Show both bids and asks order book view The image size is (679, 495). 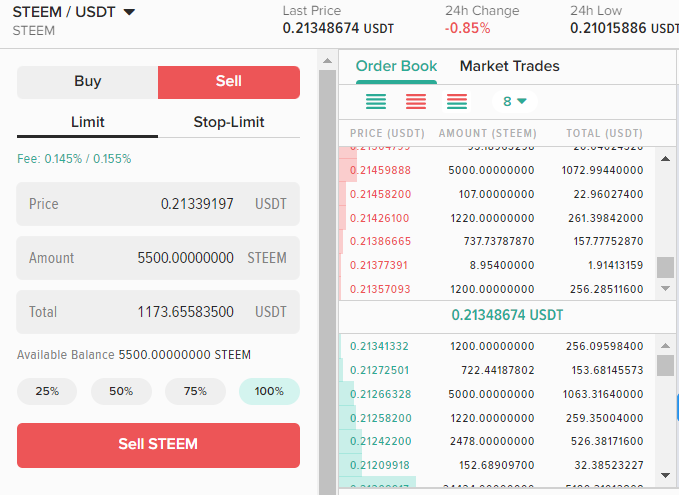coord(457,102)
